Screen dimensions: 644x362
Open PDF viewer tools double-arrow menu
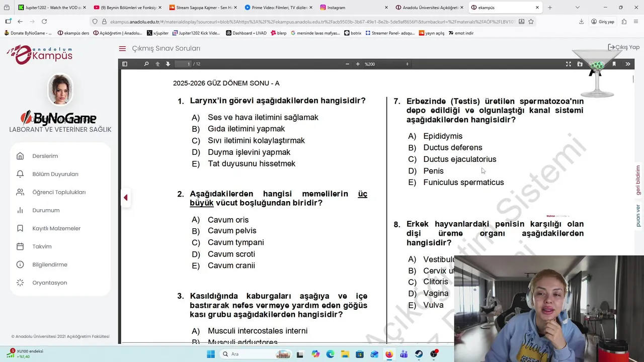tap(628, 64)
